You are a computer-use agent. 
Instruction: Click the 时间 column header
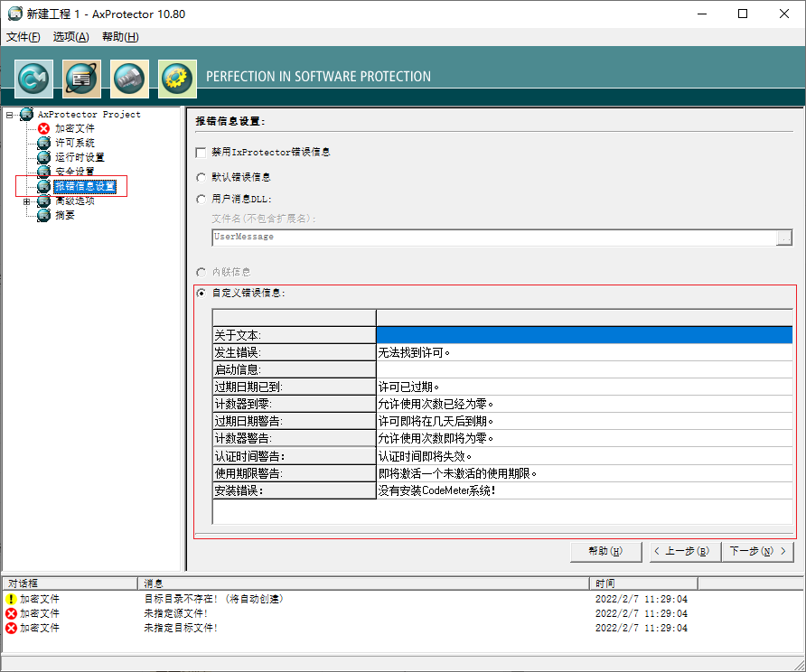[x=643, y=583]
